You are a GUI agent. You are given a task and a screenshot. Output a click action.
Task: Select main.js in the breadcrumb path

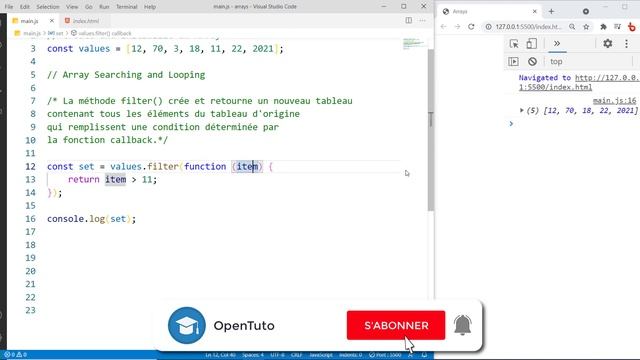pos(31,33)
